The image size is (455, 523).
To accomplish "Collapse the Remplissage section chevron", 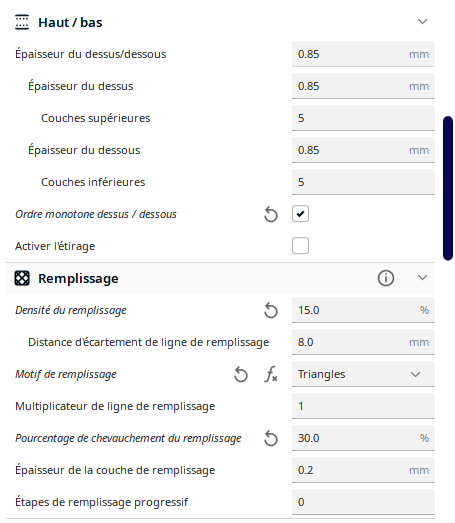I will [x=422, y=278].
